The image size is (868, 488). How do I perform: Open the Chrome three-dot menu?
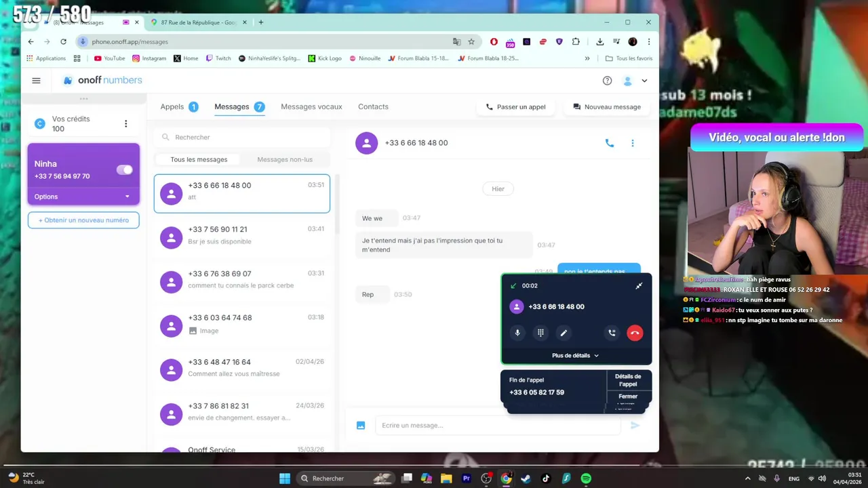click(649, 41)
